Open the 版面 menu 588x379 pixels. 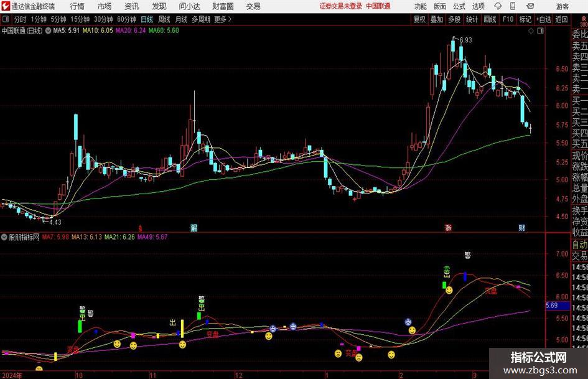(x=440, y=6)
